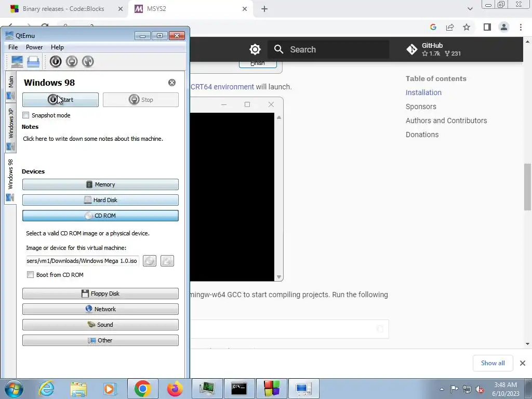Click the physical CD device select icon button
532x399 pixels.
pos(167,261)
